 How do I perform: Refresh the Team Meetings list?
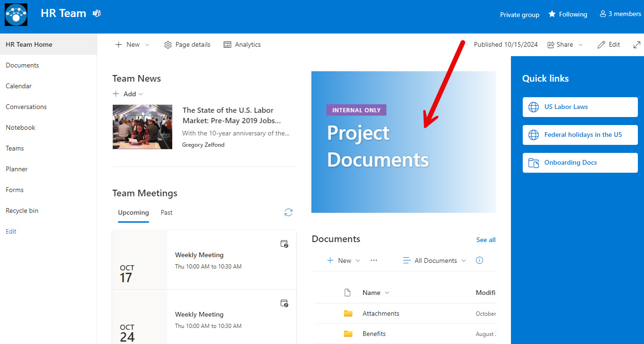tap(288, 212)
